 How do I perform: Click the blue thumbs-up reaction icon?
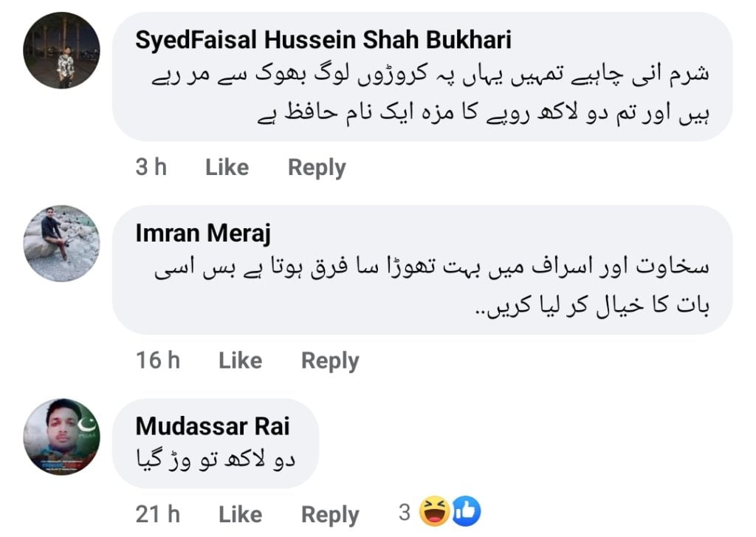point(464,511)
